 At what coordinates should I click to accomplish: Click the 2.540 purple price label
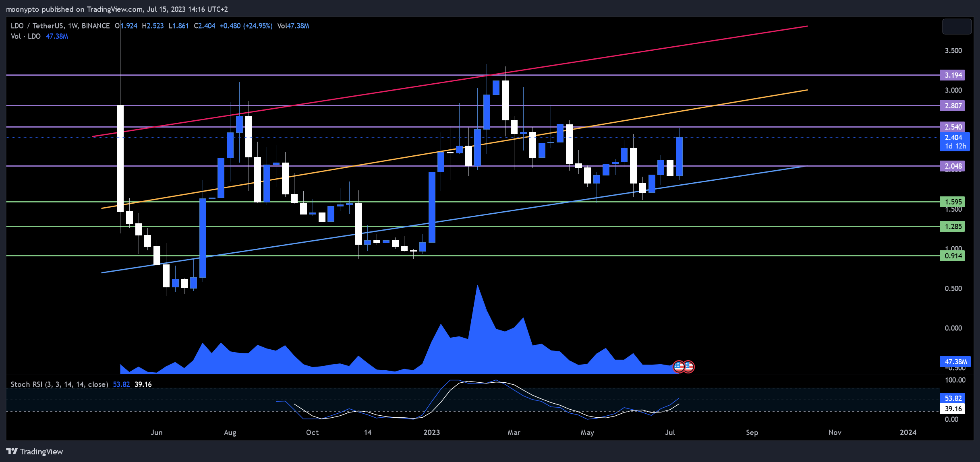(953, 127)
